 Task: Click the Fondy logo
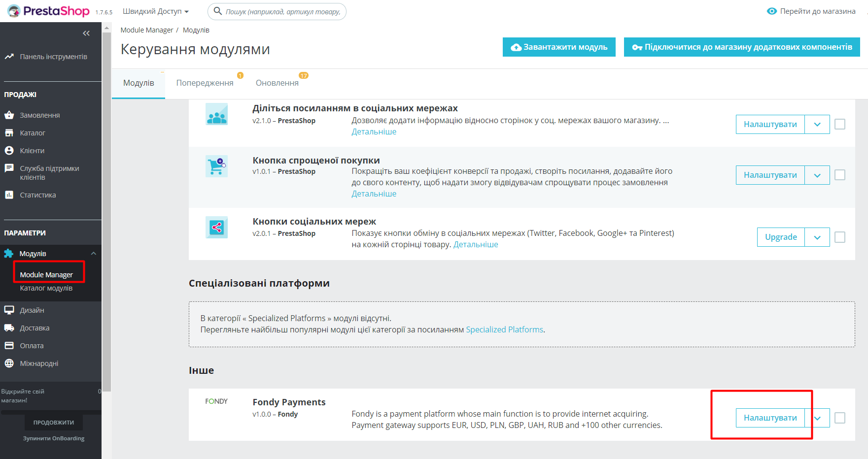pos(216,401)
